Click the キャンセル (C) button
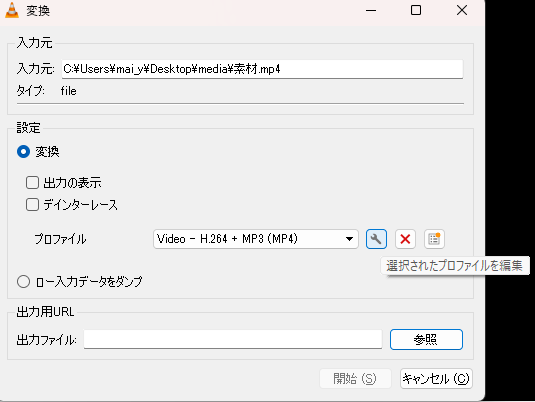This screenshot has width=535, height=402. coord(436,378)
